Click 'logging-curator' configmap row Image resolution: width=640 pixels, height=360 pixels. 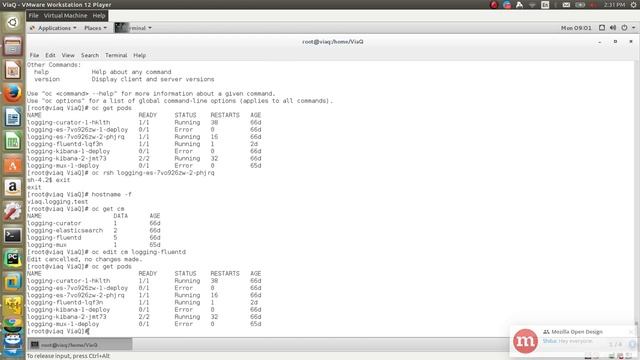point(93,223)
